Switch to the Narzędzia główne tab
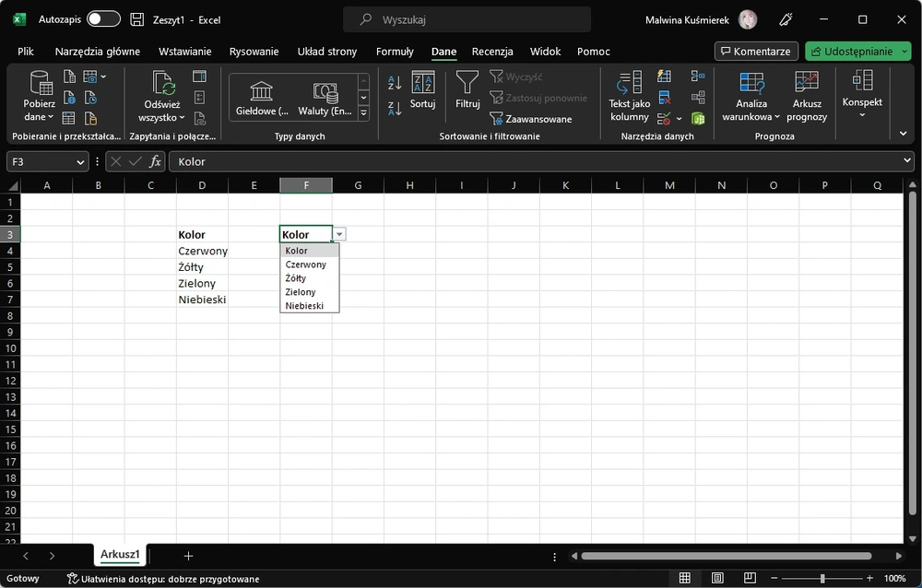Viewport: 922px width, 588px height. click(x=98, y=52)
